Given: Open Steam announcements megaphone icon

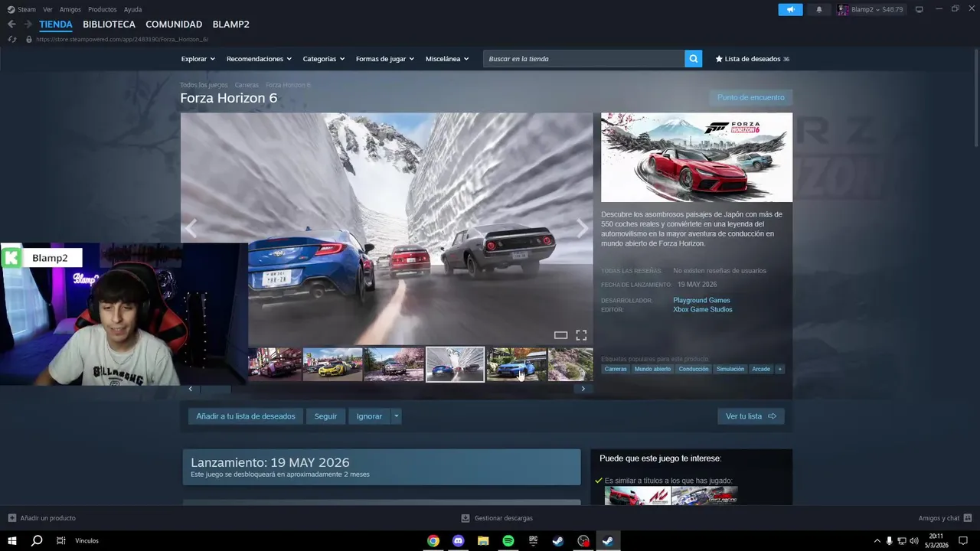Looking at the screenshot, I should tap(790, 9).
